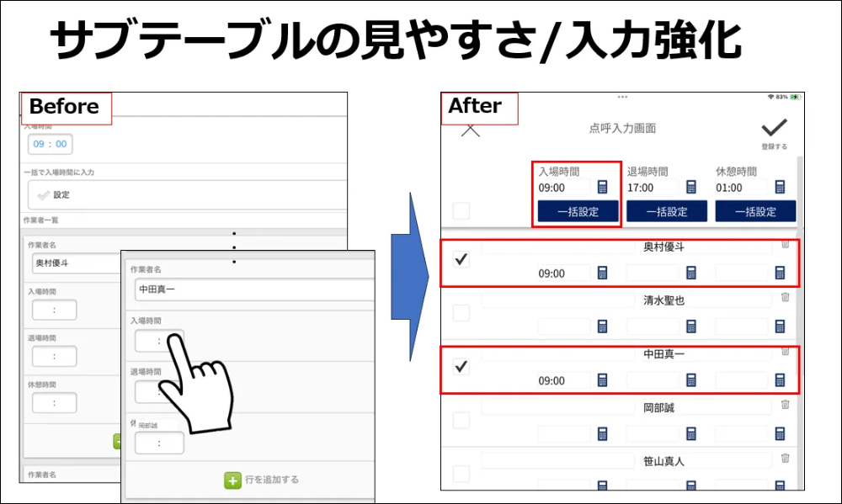
Task: Uncheck the 奥村優斗 row checkbox
Action: pos(461,259)
